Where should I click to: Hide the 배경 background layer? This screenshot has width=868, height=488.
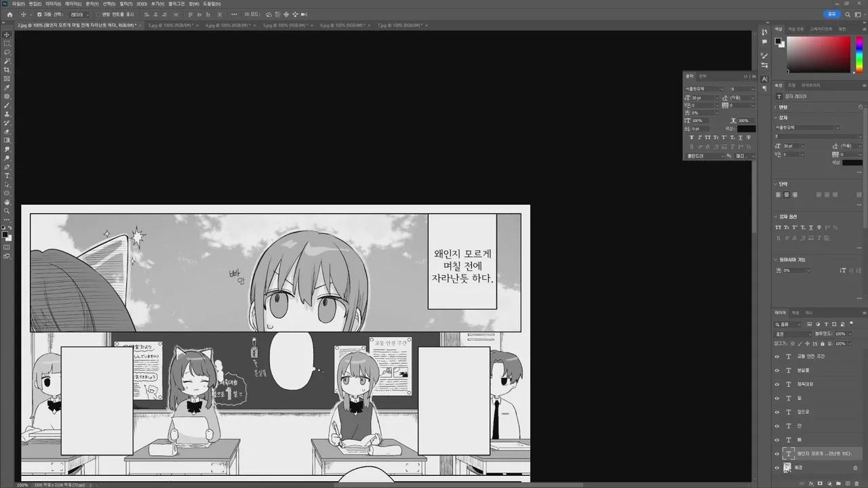coord(776,468)
